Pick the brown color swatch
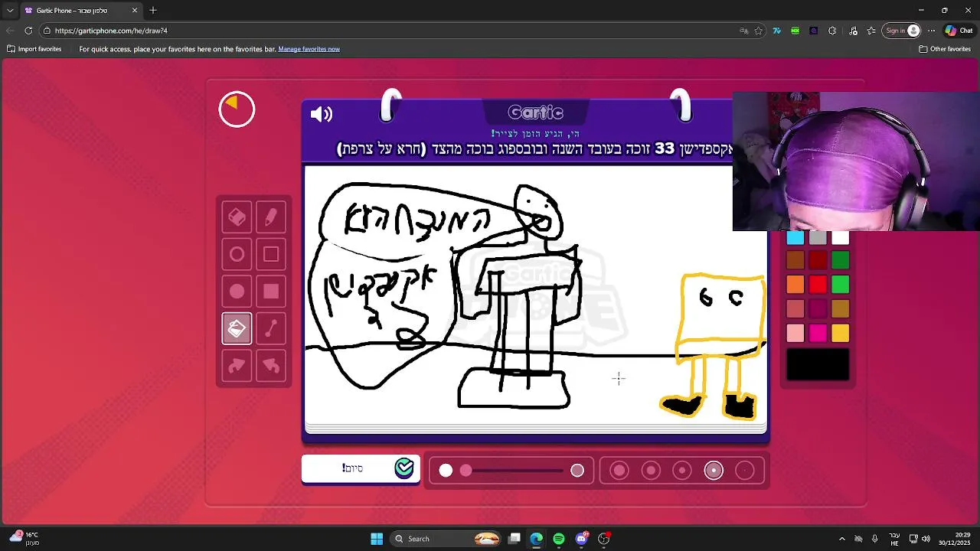 click(795, 261)
